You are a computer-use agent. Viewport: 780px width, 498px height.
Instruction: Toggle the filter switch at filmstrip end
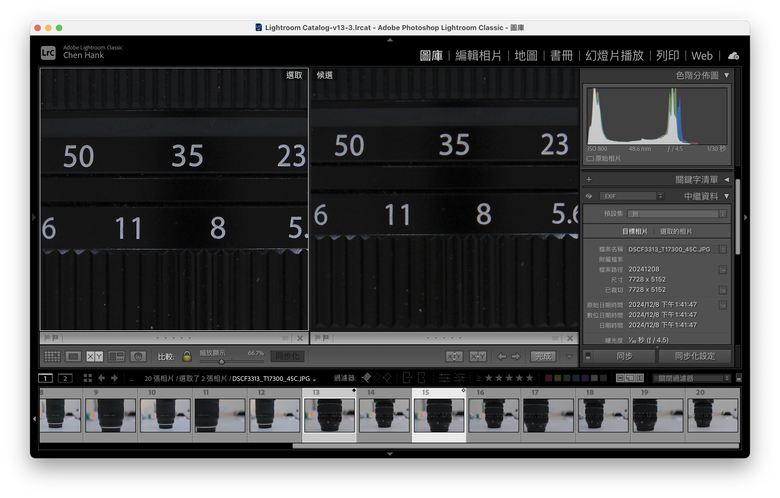(x=738, y=378)
